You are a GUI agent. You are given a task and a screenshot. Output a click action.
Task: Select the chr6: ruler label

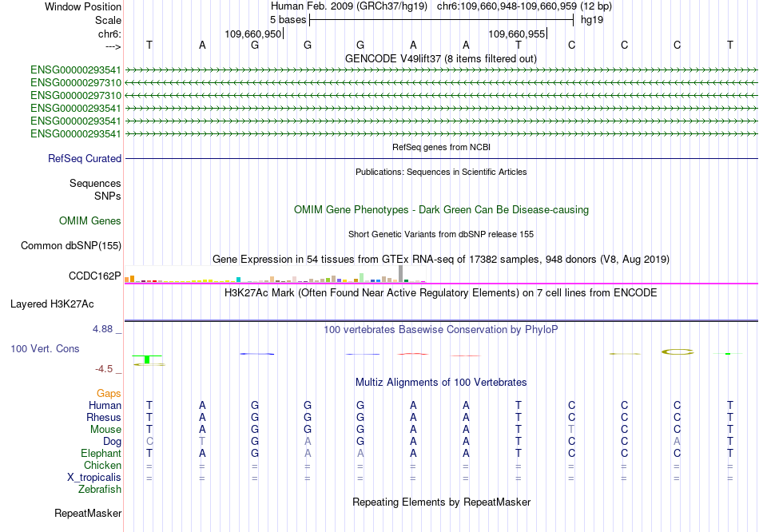pos(109,34)
